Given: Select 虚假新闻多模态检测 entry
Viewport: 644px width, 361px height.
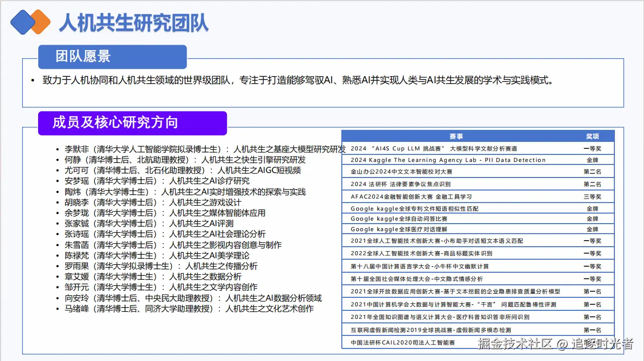Looking at the screenshot, I should tap(431, 330).
